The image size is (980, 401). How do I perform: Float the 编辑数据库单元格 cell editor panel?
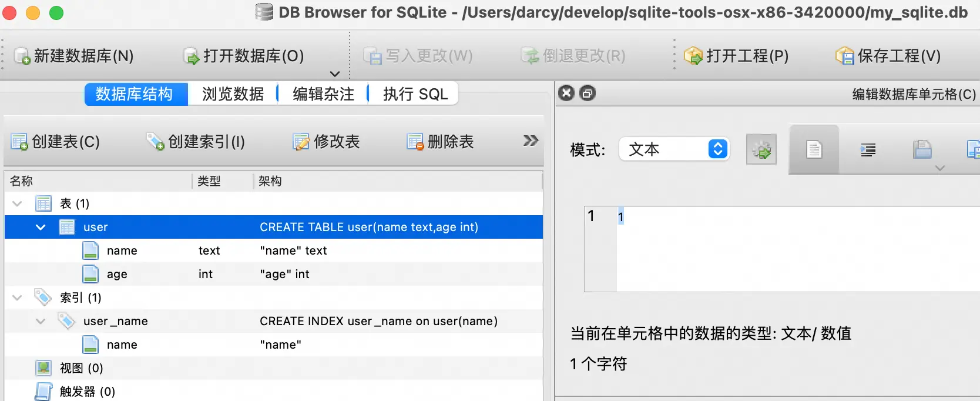coord(588,93)
